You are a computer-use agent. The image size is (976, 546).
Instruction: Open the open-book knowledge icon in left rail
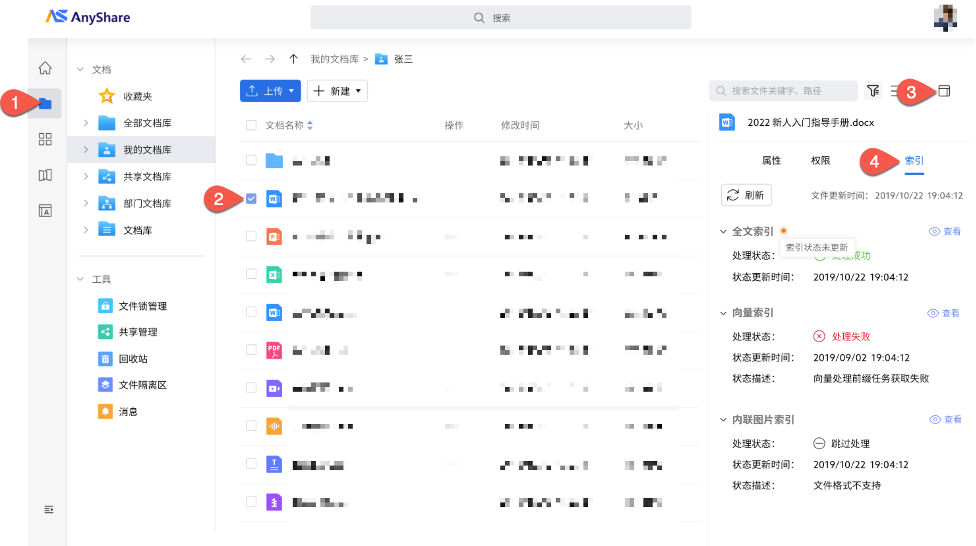point(45,175)
